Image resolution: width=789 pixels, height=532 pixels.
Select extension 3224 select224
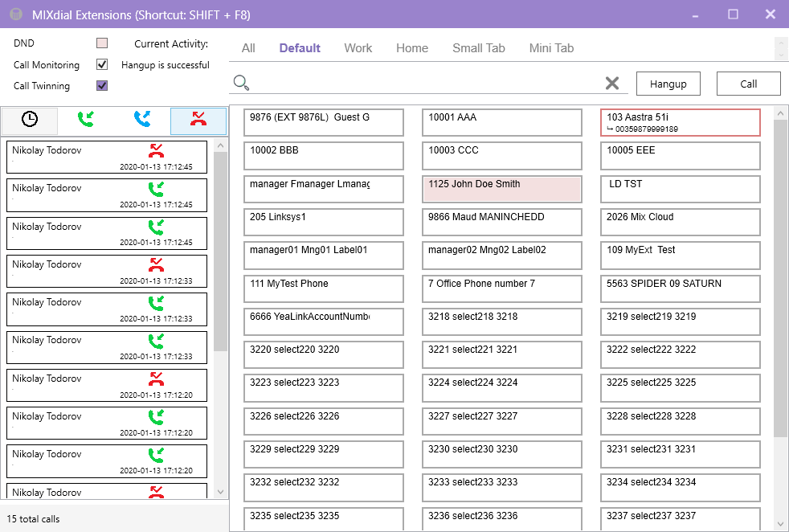[502, 388]
